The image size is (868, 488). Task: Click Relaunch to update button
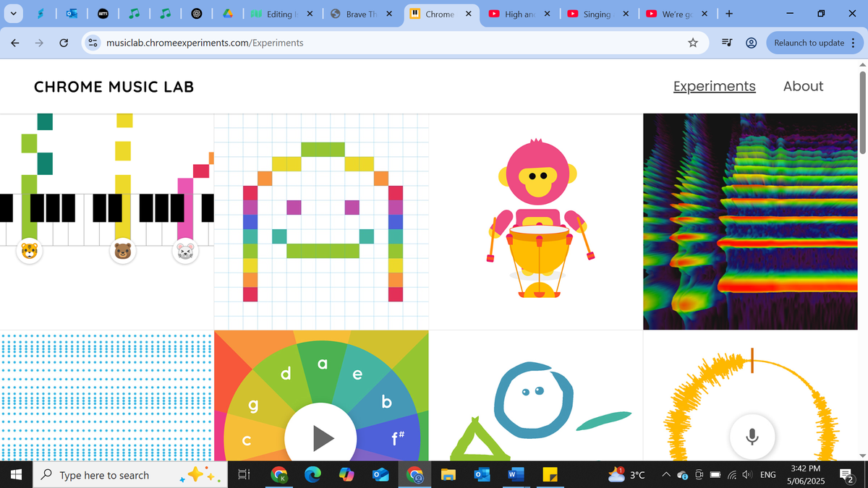coord(809,43)
